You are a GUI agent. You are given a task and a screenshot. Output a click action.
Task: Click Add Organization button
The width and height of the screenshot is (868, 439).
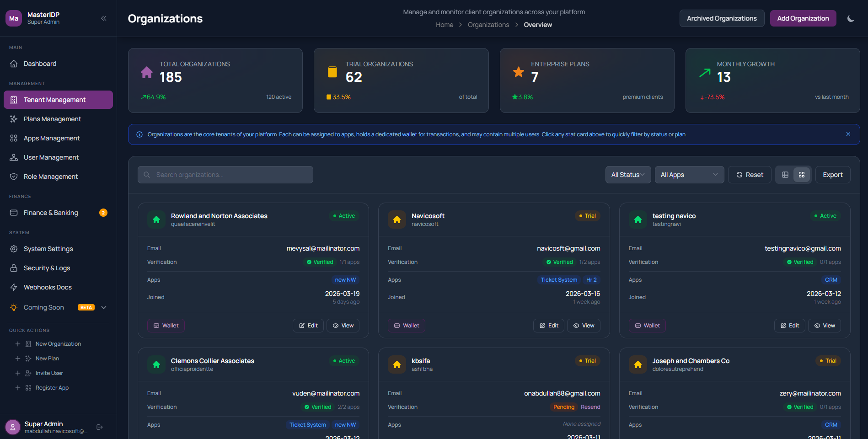(x=803, y=18)
